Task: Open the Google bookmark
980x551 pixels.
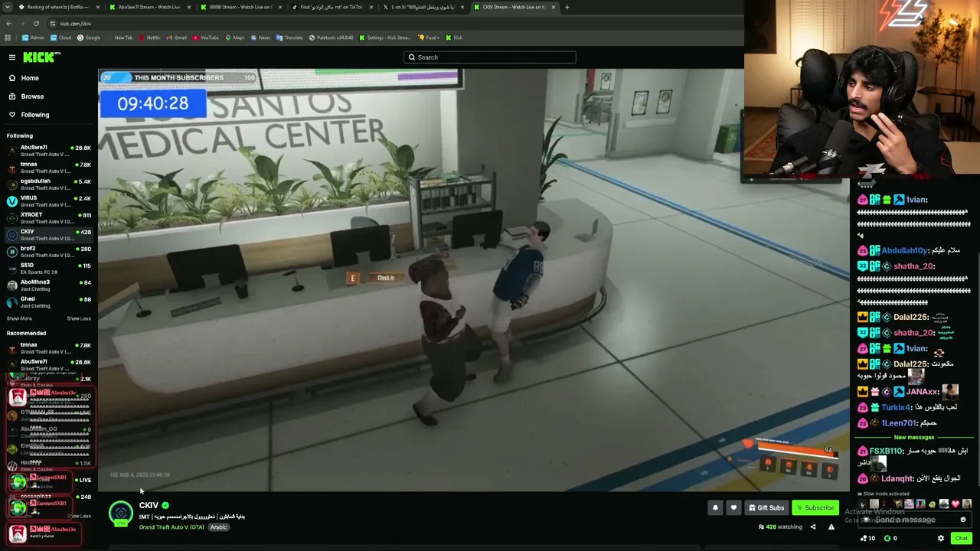Action: [89, 37]
